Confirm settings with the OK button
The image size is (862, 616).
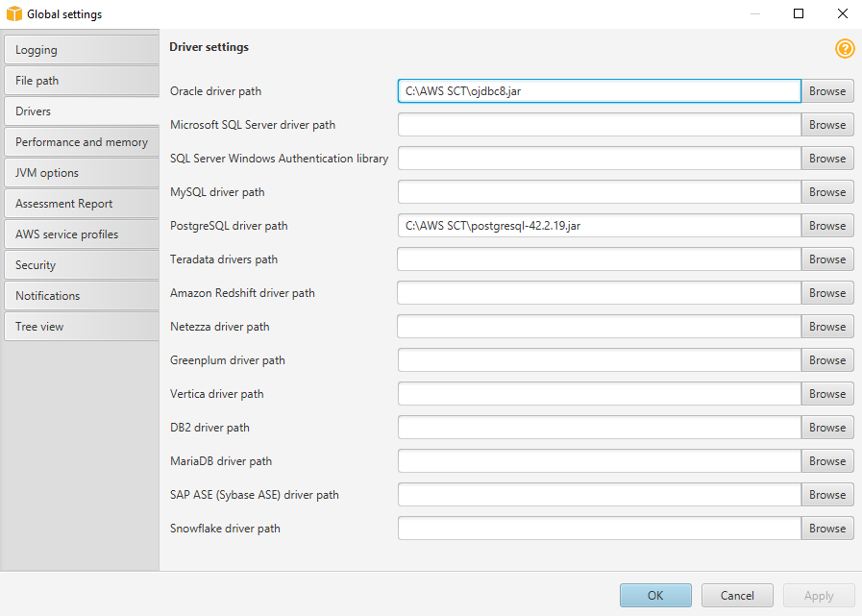[x=655, y=595]
